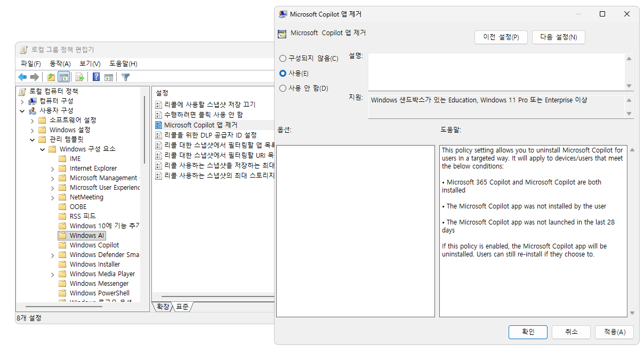Collapse the 관리 템플릿 node
This screenshot has height=353, width=644.
tap(33, 140)
